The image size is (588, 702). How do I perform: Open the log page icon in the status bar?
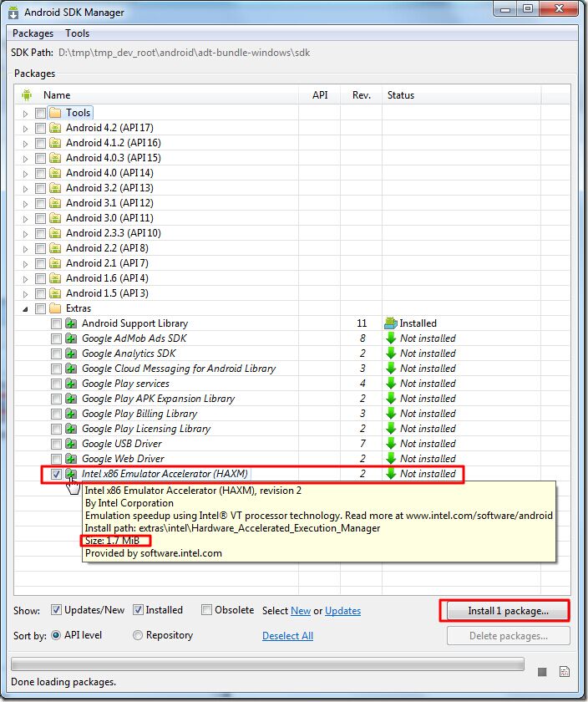click(x=565, y=672)
